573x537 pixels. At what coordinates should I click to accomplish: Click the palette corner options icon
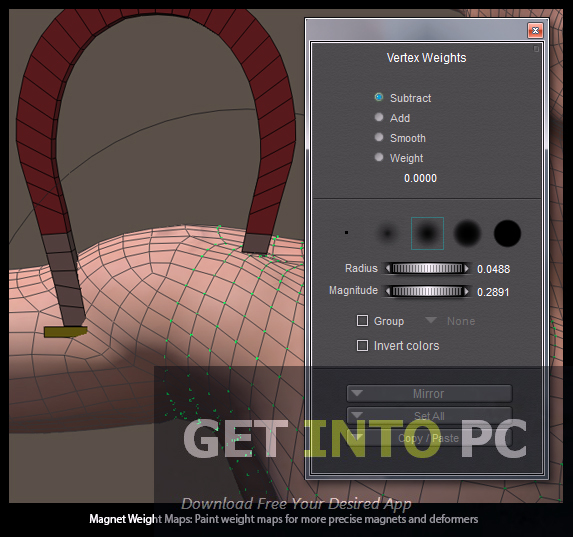(x=536, y=49)
